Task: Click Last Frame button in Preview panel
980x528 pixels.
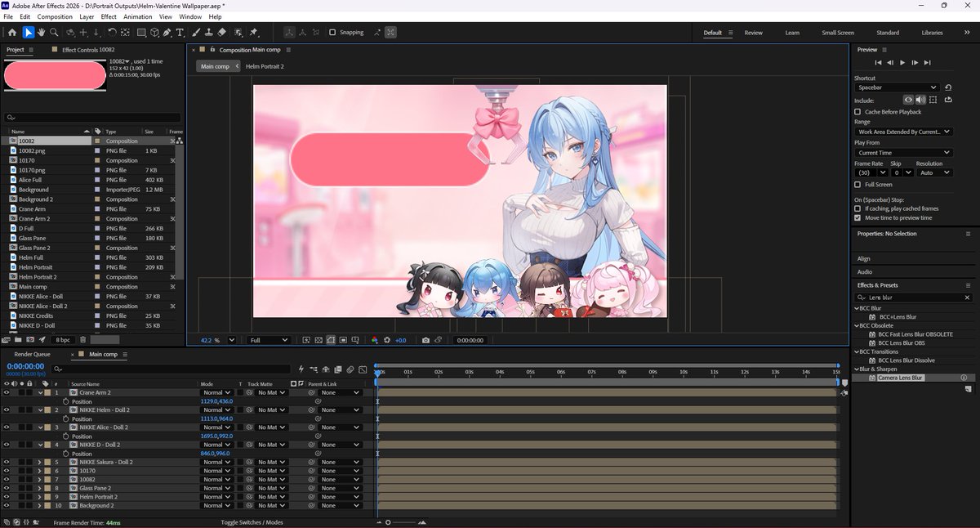Action: 928,62
